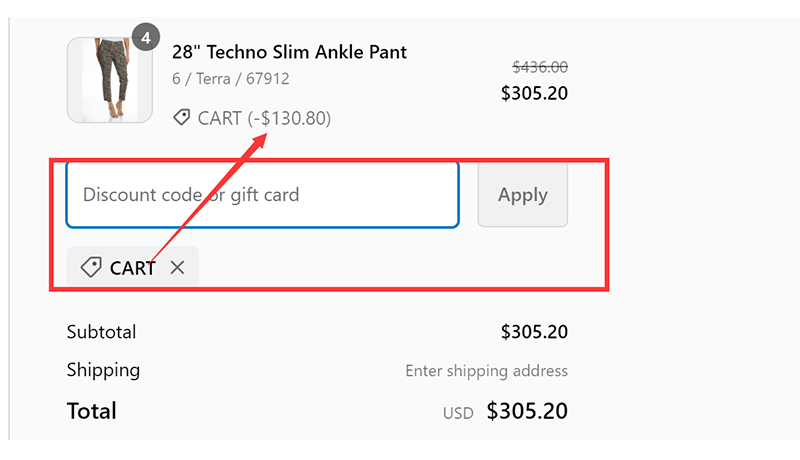The image size is (800, 460).
Task: Click the Total amount $305.20
Action: (x=527, y=411)
